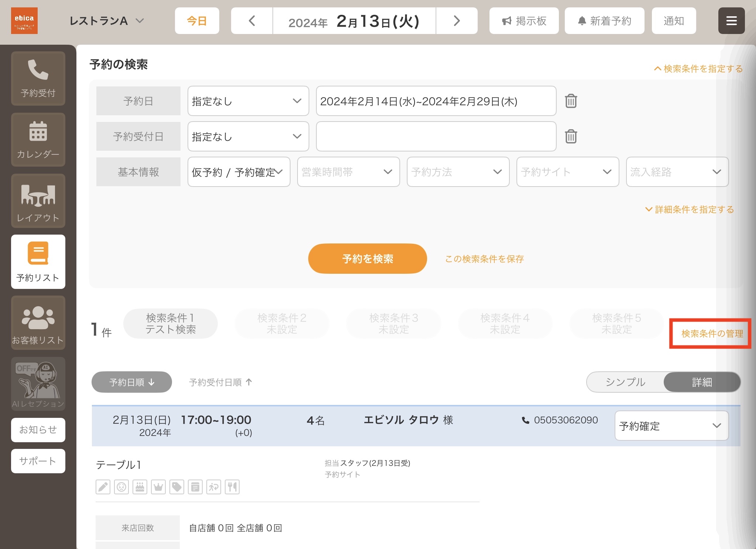Screen dimensions: 756x549
Task: Change 予約確定 status on reservation row
Action: click(671, 426)
